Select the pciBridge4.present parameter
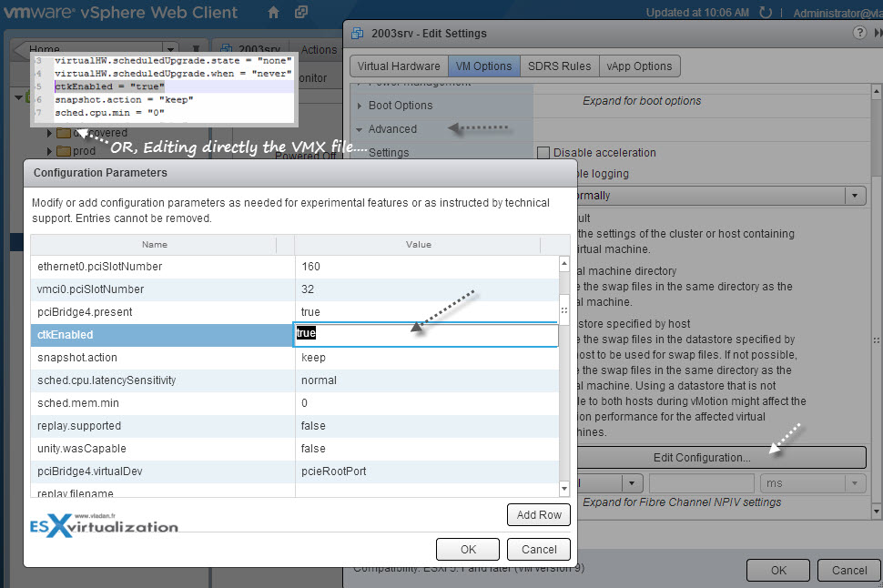883x588 pixels. [85, 312]
